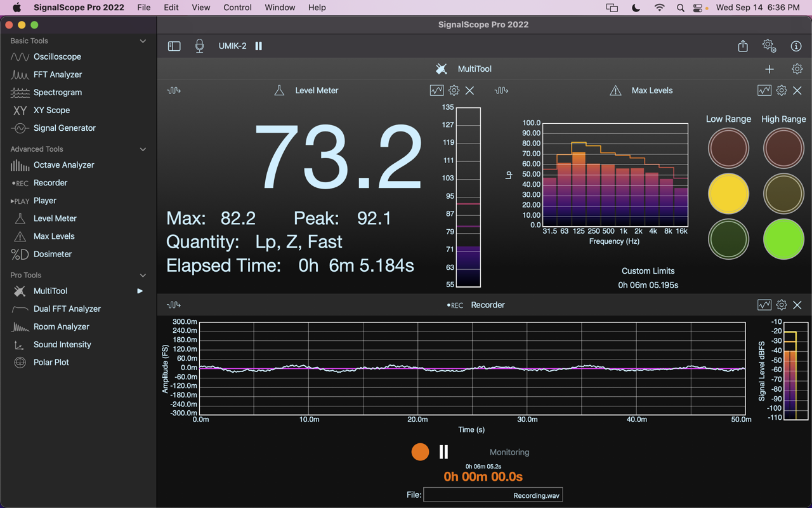Open the Oscilloscope tool
The image size is (812, 508).
tap(57, 57)
